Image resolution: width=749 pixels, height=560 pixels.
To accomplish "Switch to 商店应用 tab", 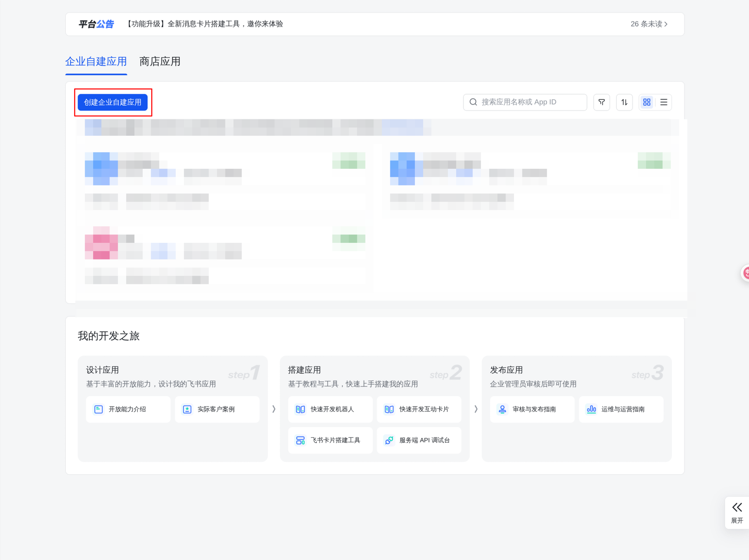I will click(x=160, y=62).
